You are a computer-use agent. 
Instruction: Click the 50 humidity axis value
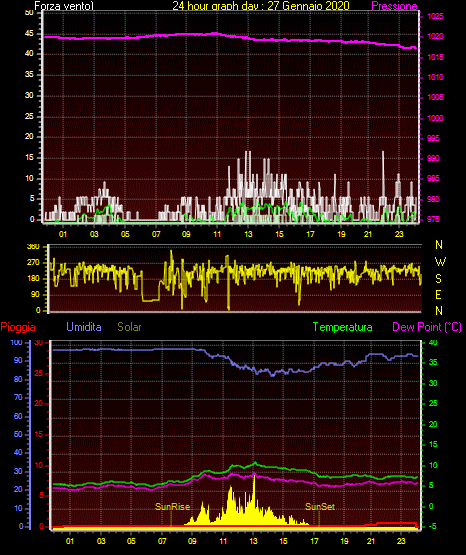18,434
